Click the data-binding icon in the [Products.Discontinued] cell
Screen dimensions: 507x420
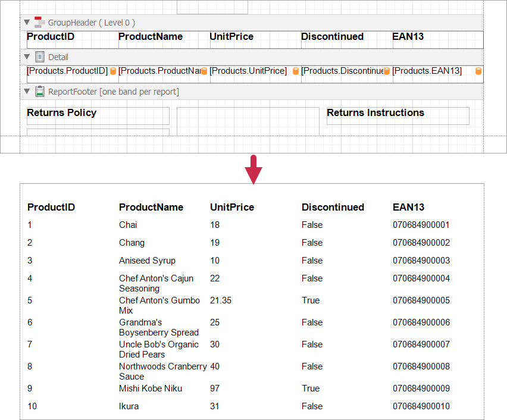(387, 71)
